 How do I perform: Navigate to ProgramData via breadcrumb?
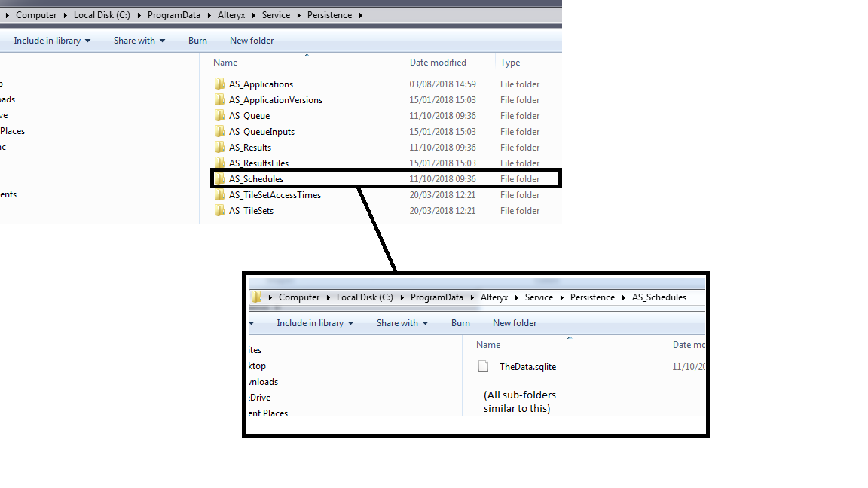coord(173,14)
